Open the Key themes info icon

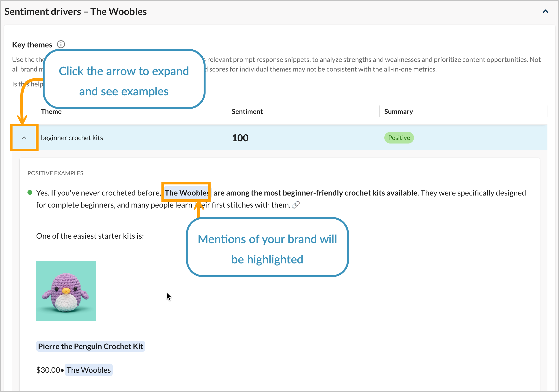[61, 45]
